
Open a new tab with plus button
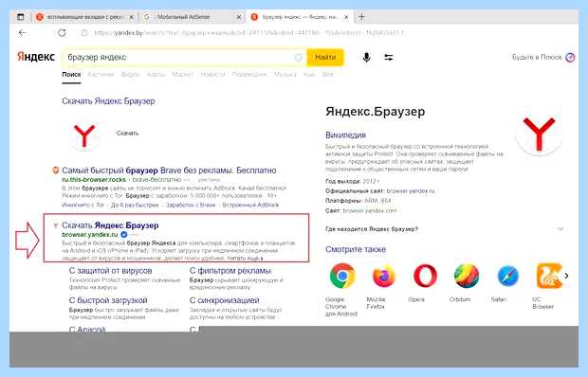[361, 17]
